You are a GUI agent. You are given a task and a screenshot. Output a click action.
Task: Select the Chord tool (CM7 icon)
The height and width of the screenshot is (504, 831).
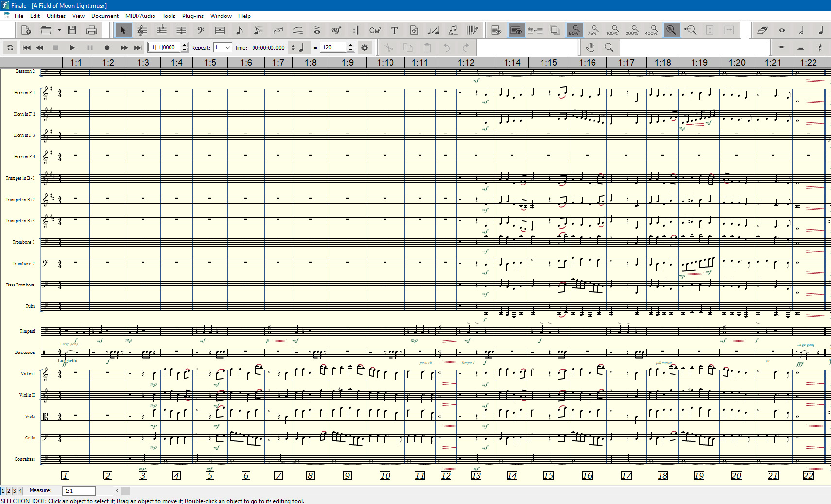point(375,31)
